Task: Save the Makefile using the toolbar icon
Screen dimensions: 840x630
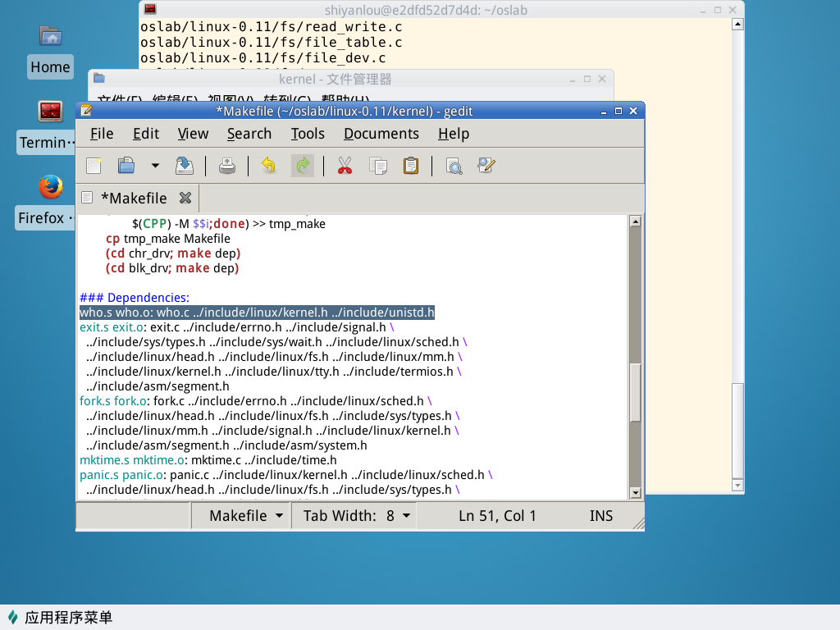Action: coord(185,166)
